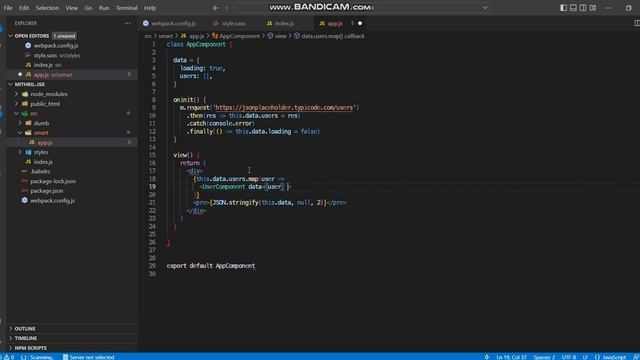Open errors and warnings status indicator
The image size is (640, 360).
[7, 357]
